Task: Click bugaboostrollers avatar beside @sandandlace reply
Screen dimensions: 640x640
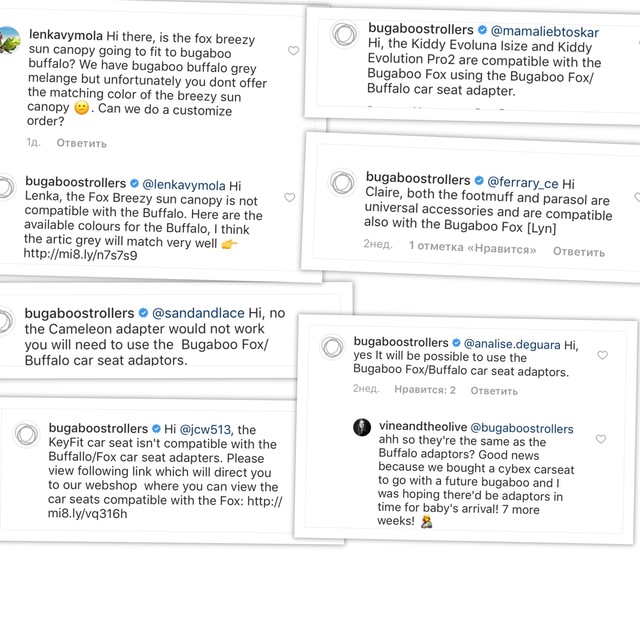Action: click(8, 320)
